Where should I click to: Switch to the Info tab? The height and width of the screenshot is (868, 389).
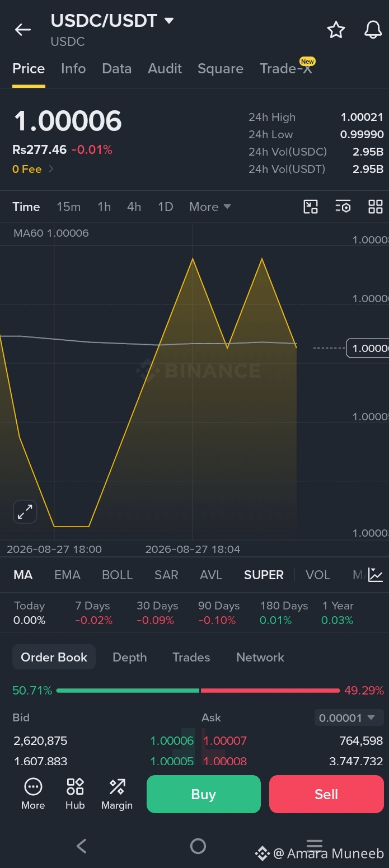(x=73, y=69)
